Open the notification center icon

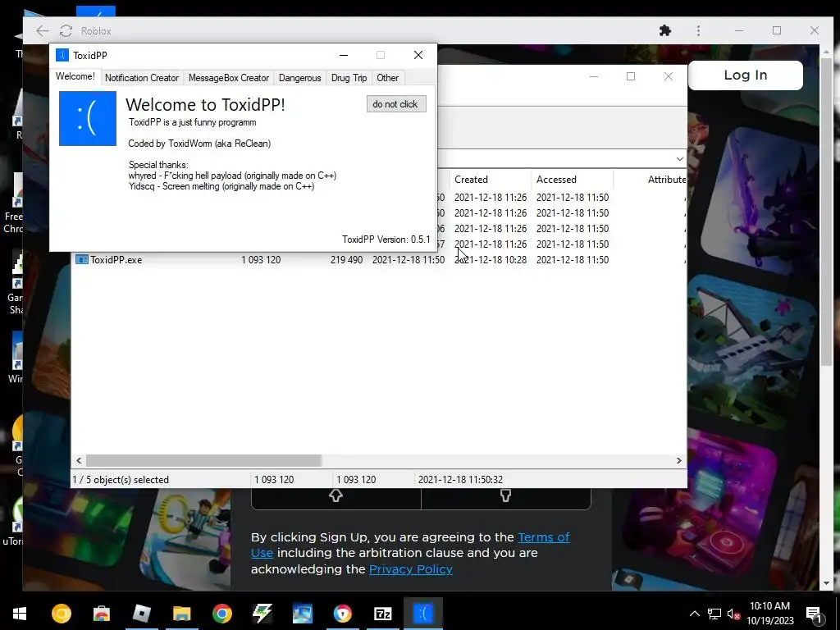click(814, 614)
